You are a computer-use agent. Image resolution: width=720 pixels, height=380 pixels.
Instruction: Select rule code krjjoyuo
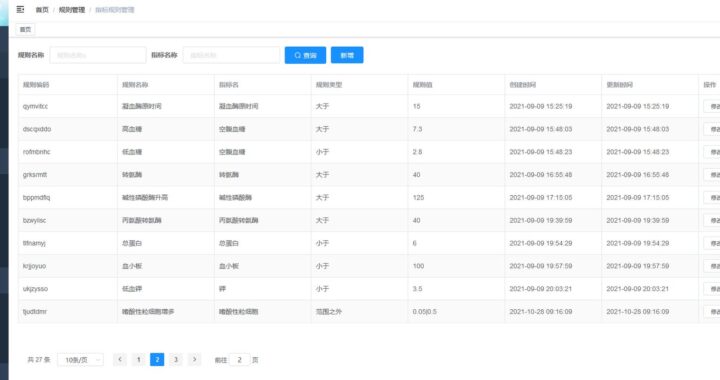(34, 266)
